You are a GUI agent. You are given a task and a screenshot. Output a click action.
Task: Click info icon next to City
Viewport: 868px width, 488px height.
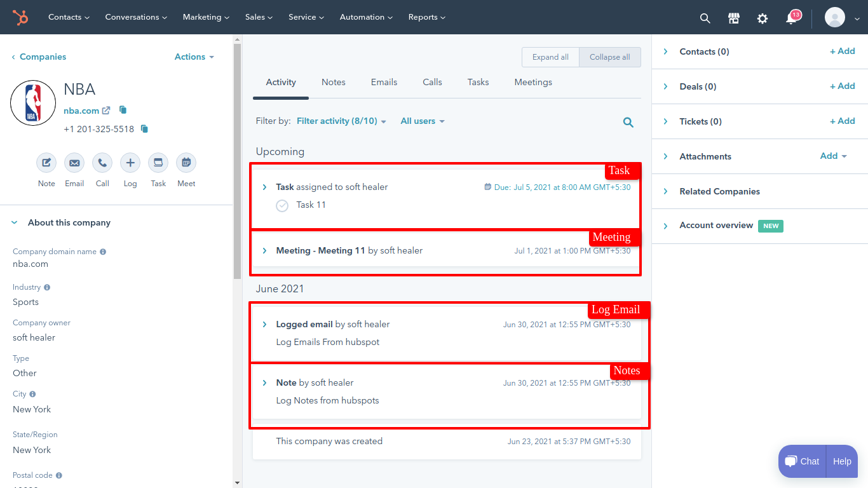[32, 394]
